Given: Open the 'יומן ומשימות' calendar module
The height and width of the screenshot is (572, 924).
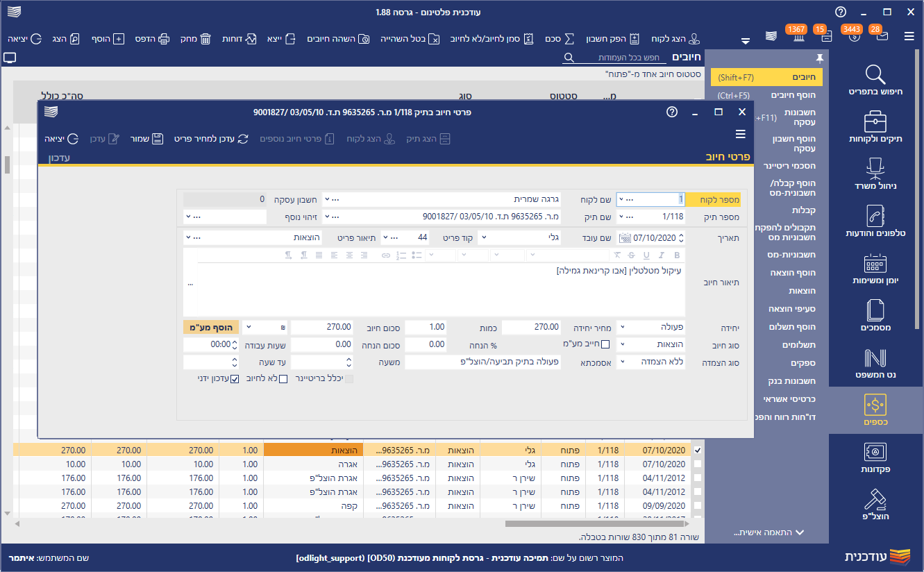Looking at the screenshot, I should point(876,269).
